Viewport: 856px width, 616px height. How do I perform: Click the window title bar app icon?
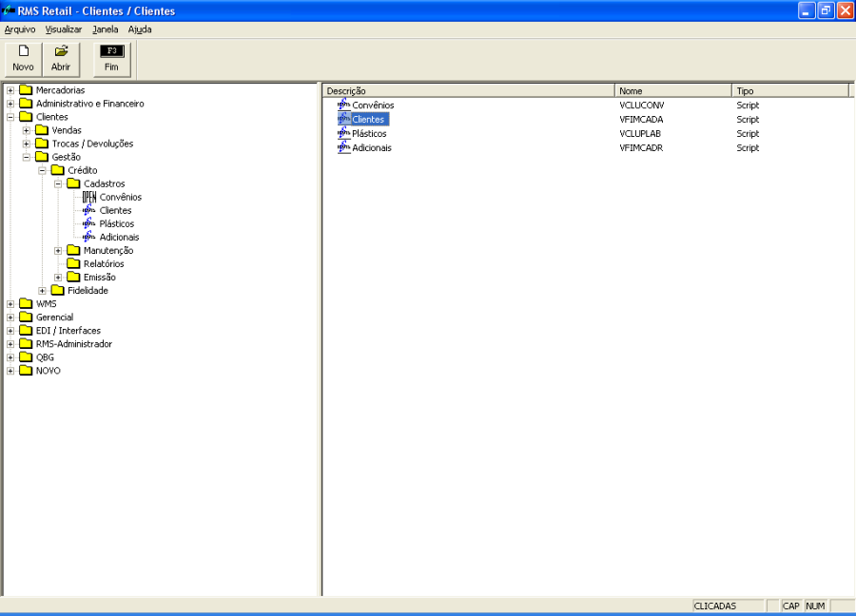click(9, 10)
